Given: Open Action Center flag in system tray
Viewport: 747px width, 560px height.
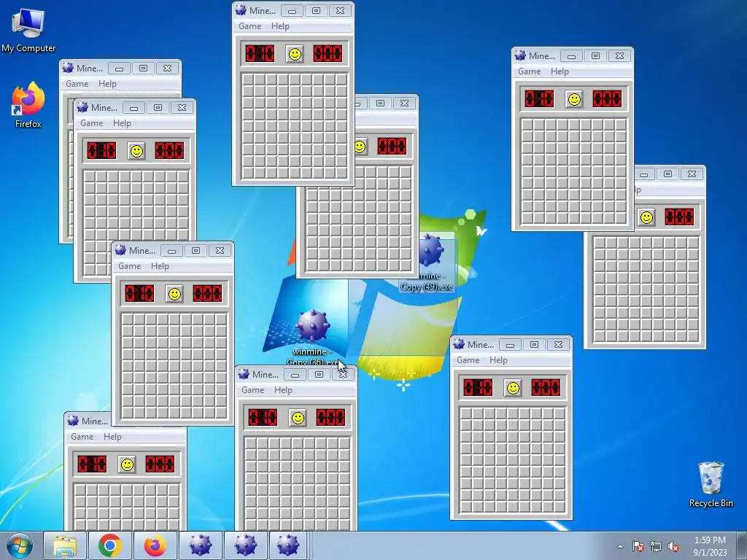Looking at the screenshot, I should click(x=638, y=547).
